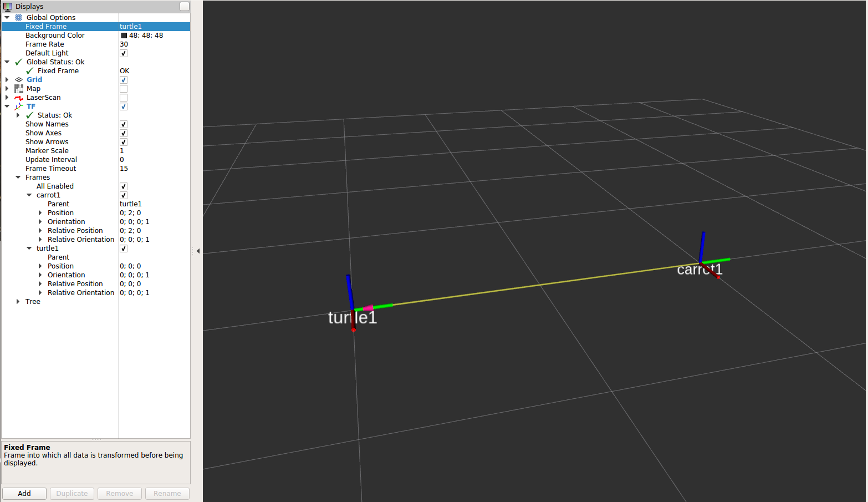Click the Global Options gear icon
The height and width of the screenshot is (502, 868).
pos(19,18)
